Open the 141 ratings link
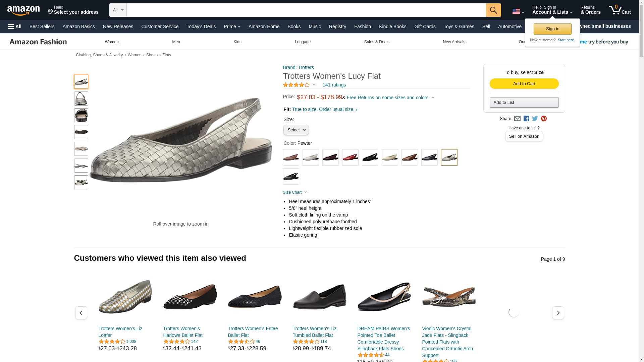644x362 pixels. pyautogui.click(x=334, y=85)
